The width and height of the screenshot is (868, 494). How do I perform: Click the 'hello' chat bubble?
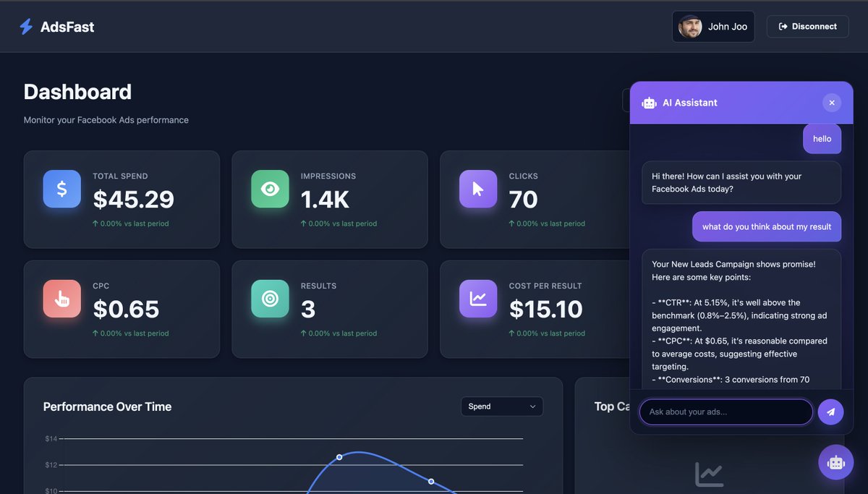click(x=822, y=139)
